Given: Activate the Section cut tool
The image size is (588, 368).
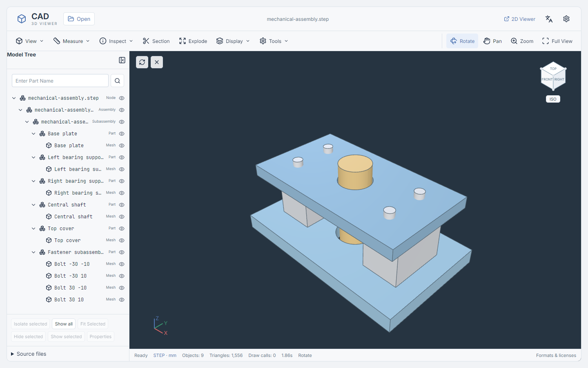Looking at the screenshot, I should click(156, 41).
